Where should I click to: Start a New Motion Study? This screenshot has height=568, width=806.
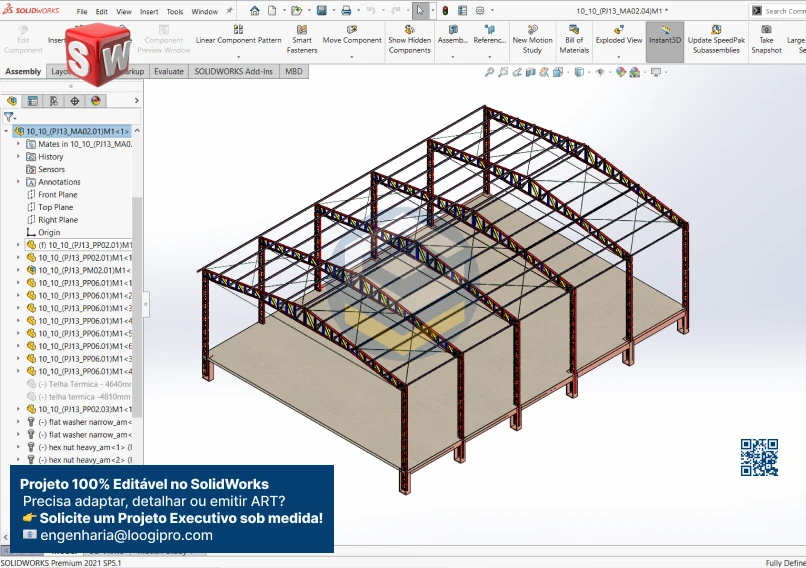tap(533, 40)
